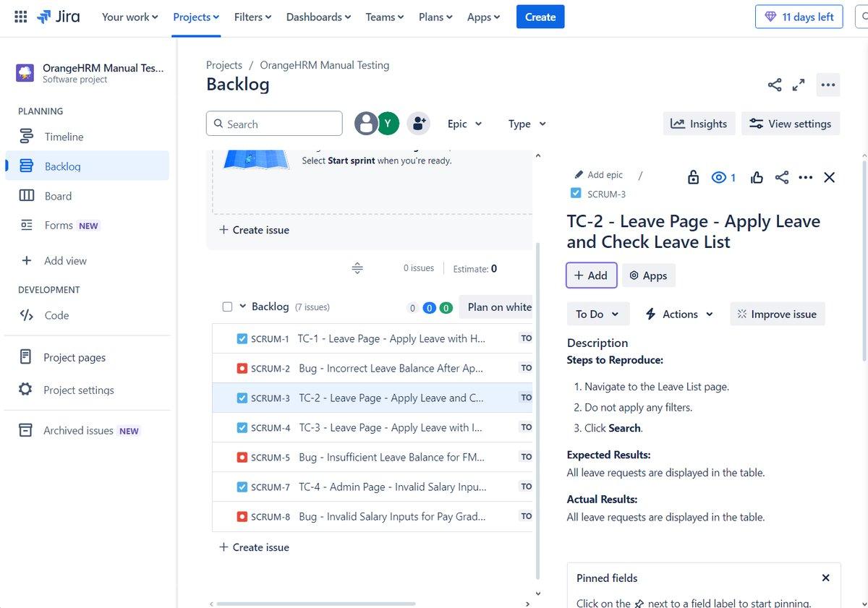Dismiss the Pinned fields box
The image size is (868, 608).
pos(826,578)
